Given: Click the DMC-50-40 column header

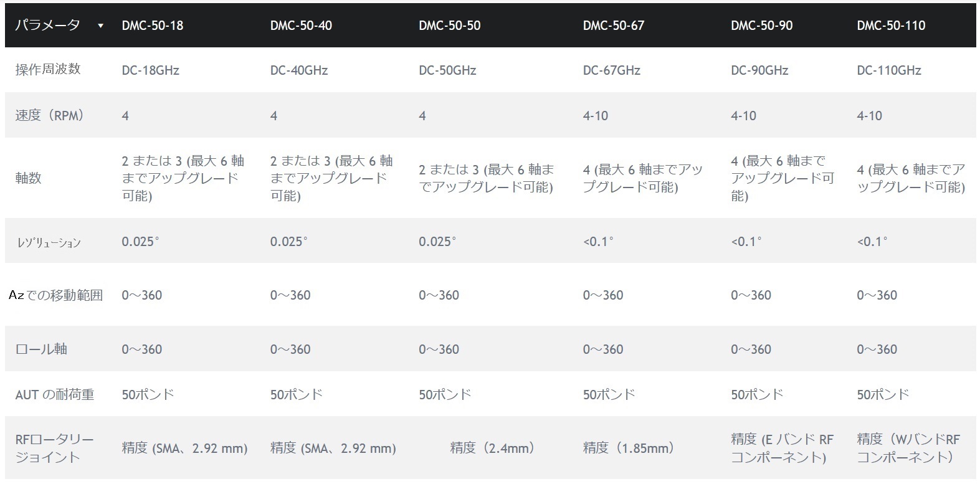Looking at the screenshot, I should click(x=301, y=26).
